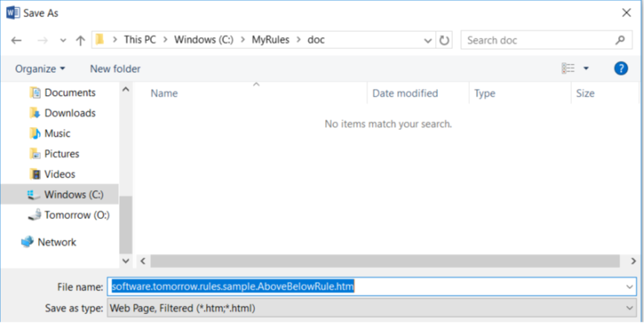Change view layout icon

click(x=569, y=68)
